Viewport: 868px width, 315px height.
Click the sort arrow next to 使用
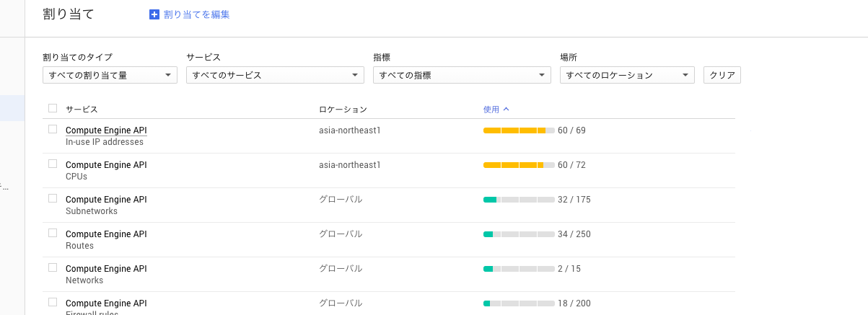click(x=506, y=110)
